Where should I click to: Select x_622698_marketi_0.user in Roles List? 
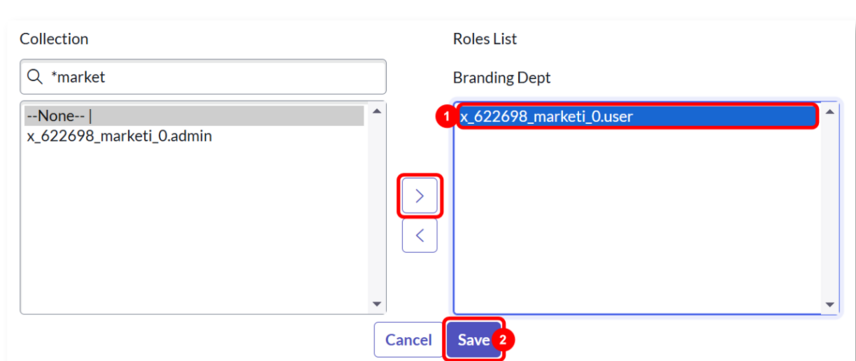(637, 116)
